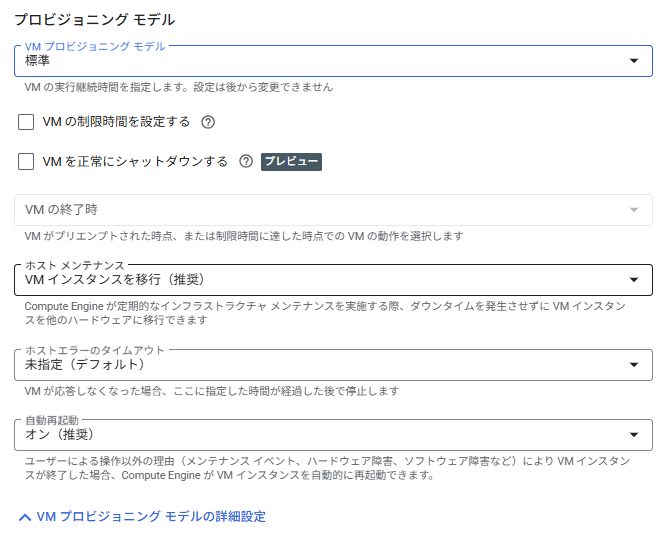Click the greyed arrow in VM の終了時 field

coord(633,210)
